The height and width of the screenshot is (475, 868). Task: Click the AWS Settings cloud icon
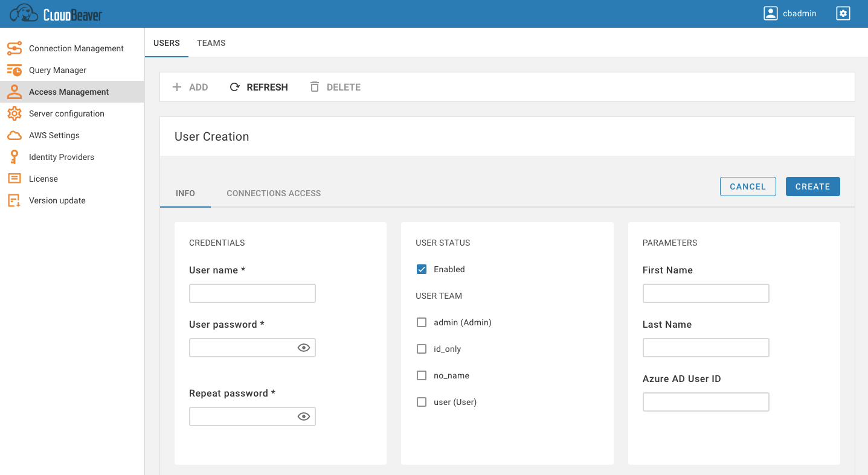pos(14,135)
